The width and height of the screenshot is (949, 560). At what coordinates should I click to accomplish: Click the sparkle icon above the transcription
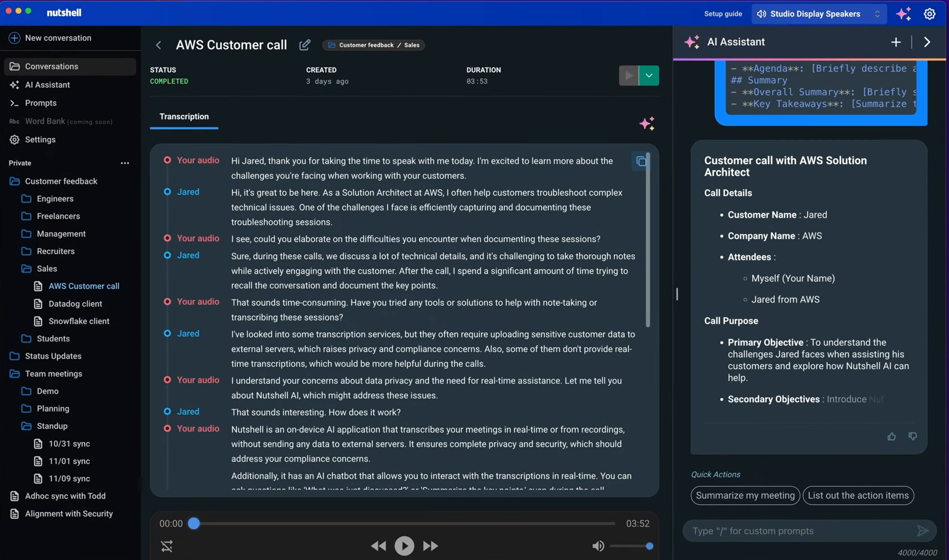click(x=647, y=123)
